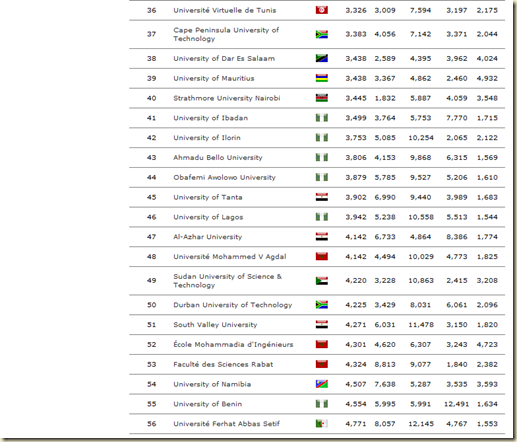Screen dimensions: 517x442
Task: Select value 3,326 in Tunis row
Action: coord(356,10)
